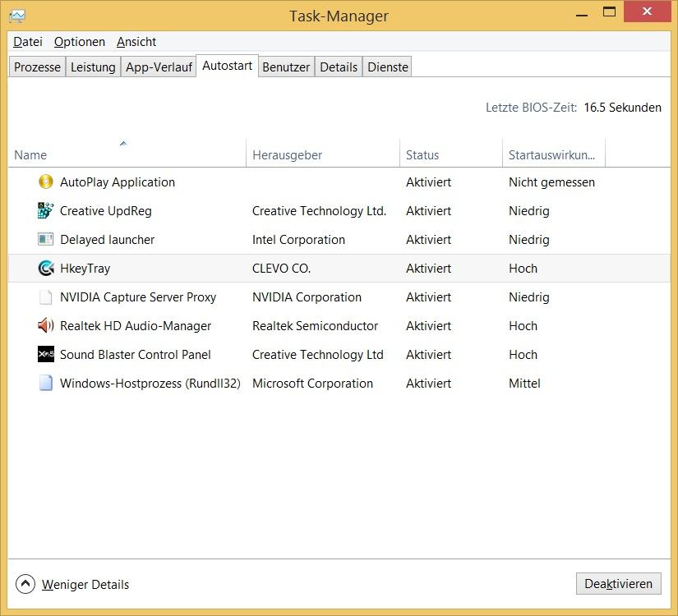Open the Optionen menu
Viewport: 678px width, 616px height.
(80, 42)
